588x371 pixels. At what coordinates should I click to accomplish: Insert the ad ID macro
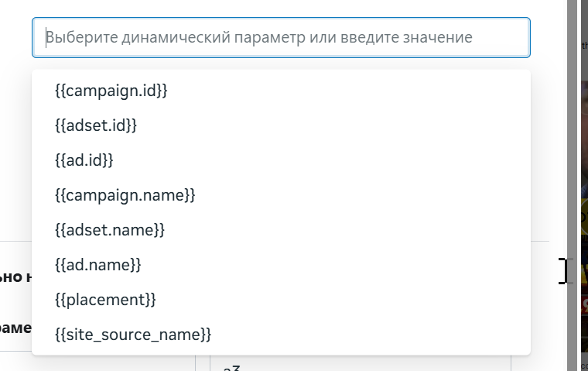84,160
